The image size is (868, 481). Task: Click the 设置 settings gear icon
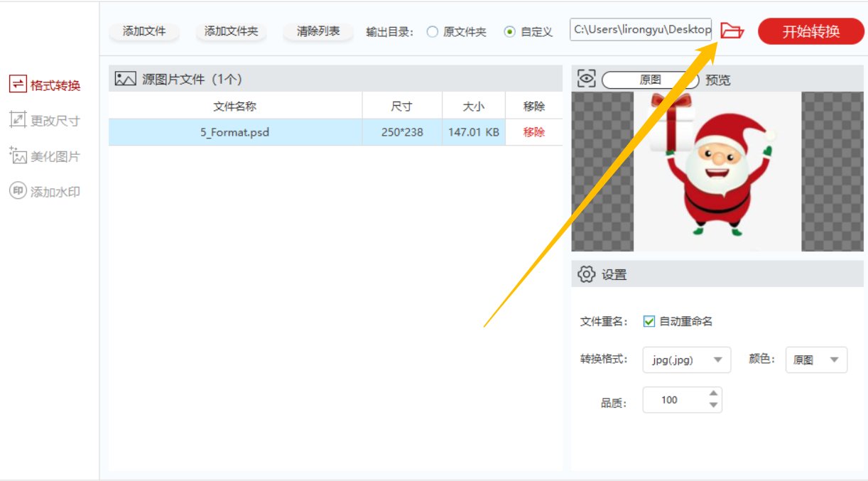[x=586, y=274]
